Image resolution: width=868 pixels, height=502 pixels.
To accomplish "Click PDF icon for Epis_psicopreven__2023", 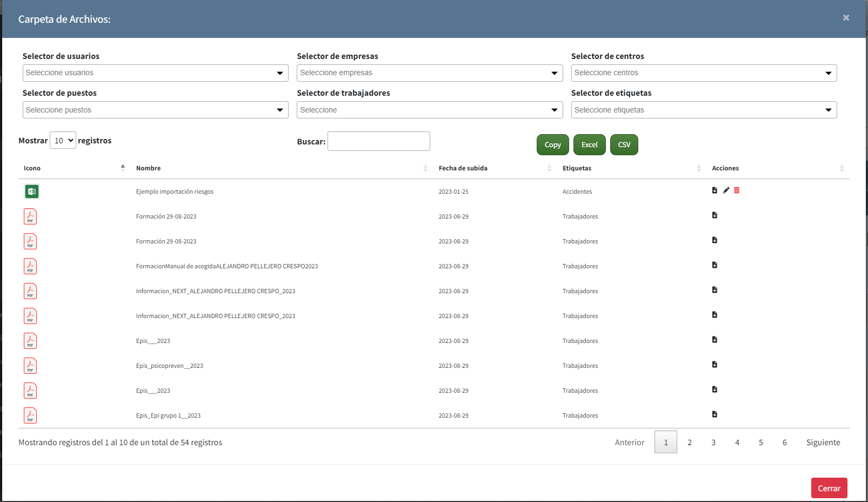I will (30, 366).
